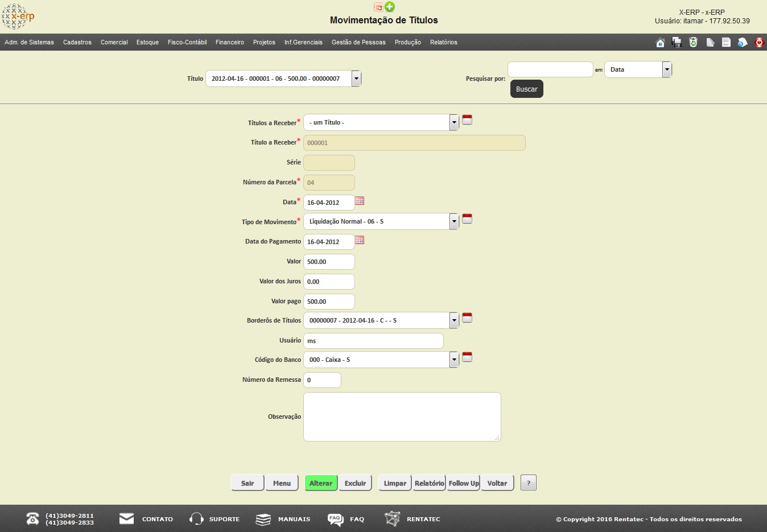Click the Excluir button
767x532 pixels.
click(355, 483)
